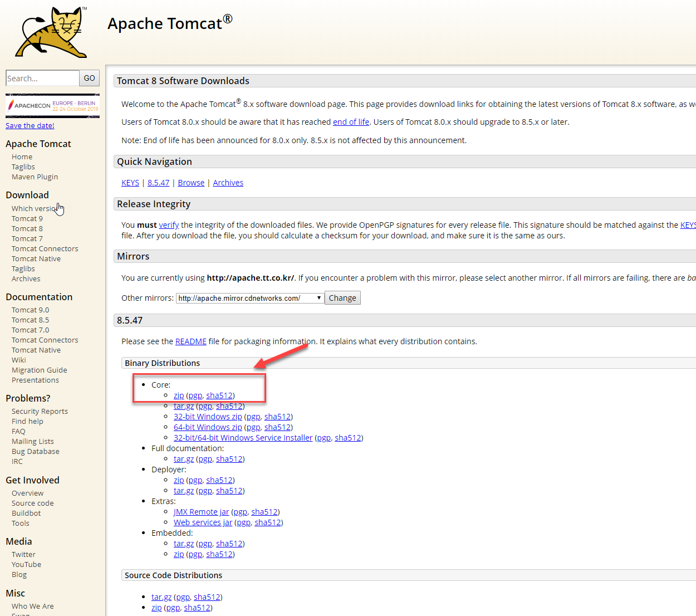The image size is (696, 616).
Task: Click the Change mirror button
Action: point(342,298)
